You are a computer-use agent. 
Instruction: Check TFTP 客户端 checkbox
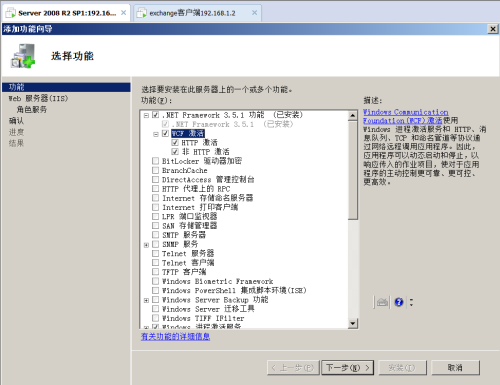click(x=155, y=272)
